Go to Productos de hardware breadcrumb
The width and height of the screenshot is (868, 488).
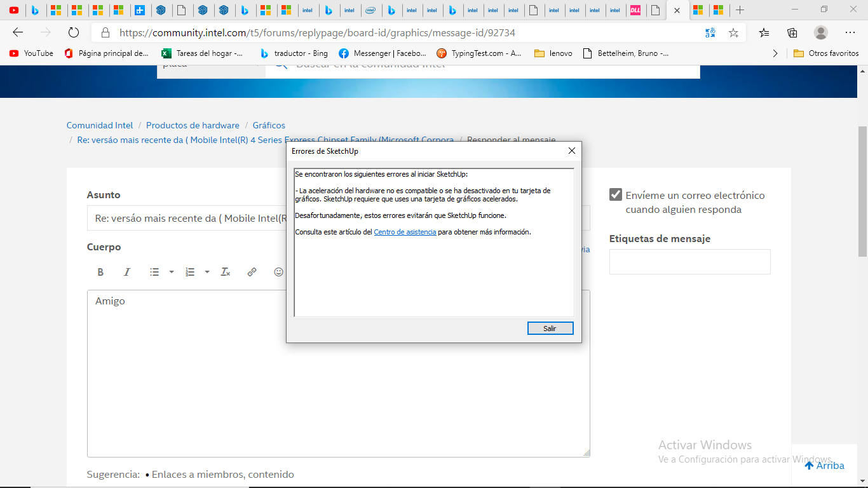click(x=193, y=125)
